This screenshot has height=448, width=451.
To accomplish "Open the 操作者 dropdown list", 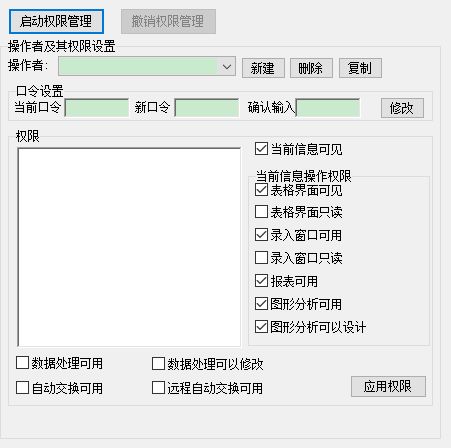I will click(147, 66).
